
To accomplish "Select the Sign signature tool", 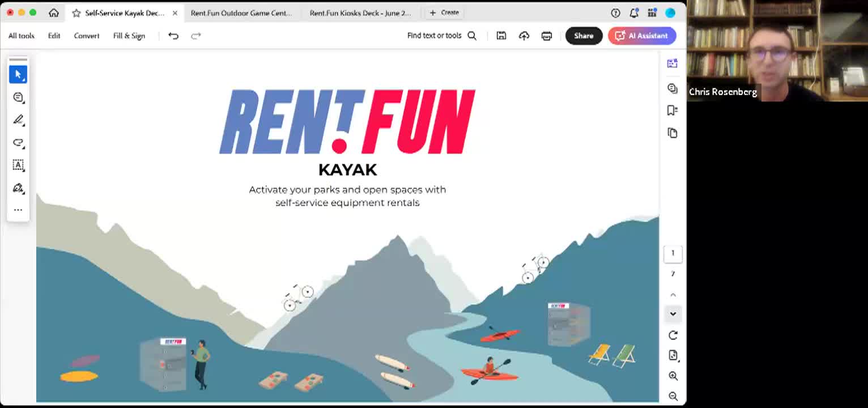I will (18, 188).
